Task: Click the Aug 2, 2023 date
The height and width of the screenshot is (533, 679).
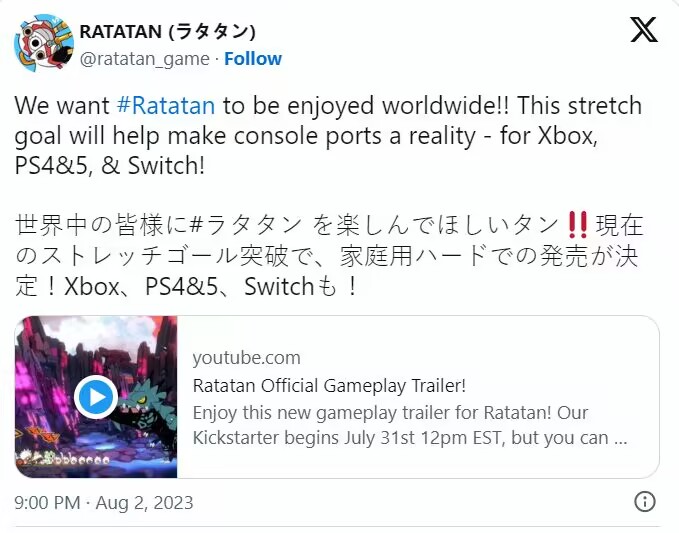Action: point(144,503)
